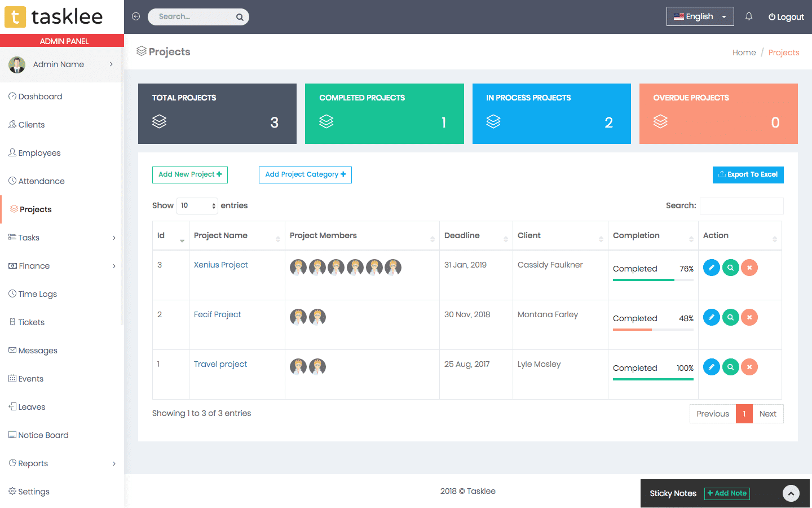Open notifications via the bell icon
Screen dimensions: 812x508
pyautogui.click(x=748, y=16)
